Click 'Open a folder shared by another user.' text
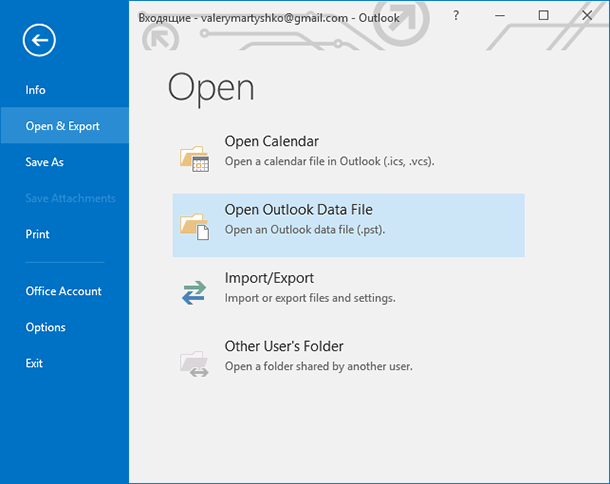 coord(319,367)
